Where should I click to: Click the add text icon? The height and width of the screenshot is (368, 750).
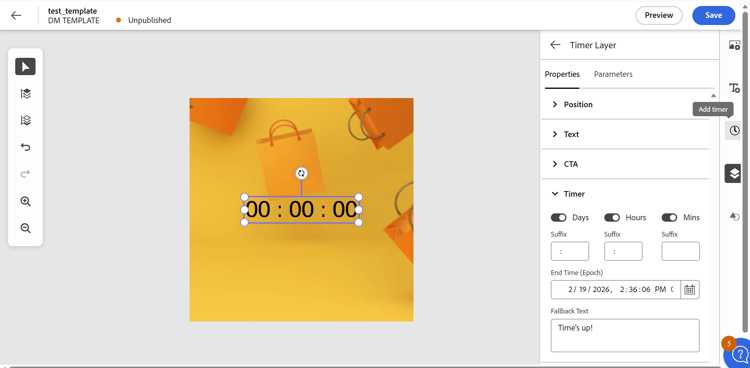tap(734, 88)
